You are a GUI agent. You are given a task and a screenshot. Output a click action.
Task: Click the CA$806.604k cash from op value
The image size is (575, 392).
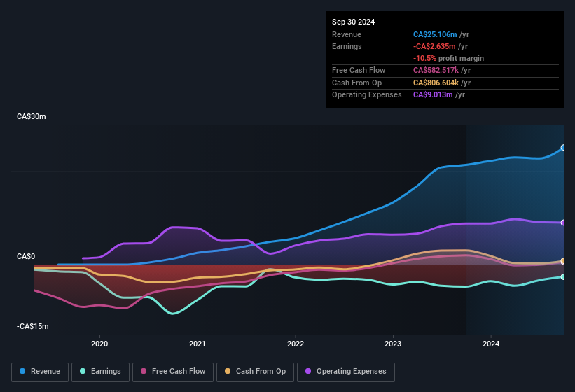click(436, 83)
